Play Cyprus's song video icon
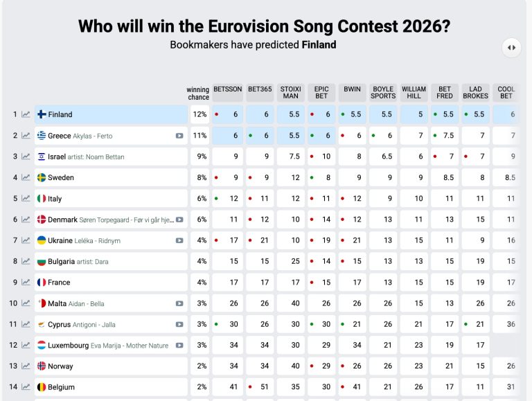Viewport: 532px width, 401px height. click(x=179, y=324)
